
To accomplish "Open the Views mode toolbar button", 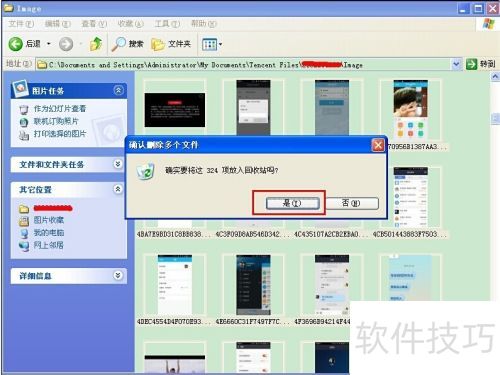I will click(x=209, y=44).
